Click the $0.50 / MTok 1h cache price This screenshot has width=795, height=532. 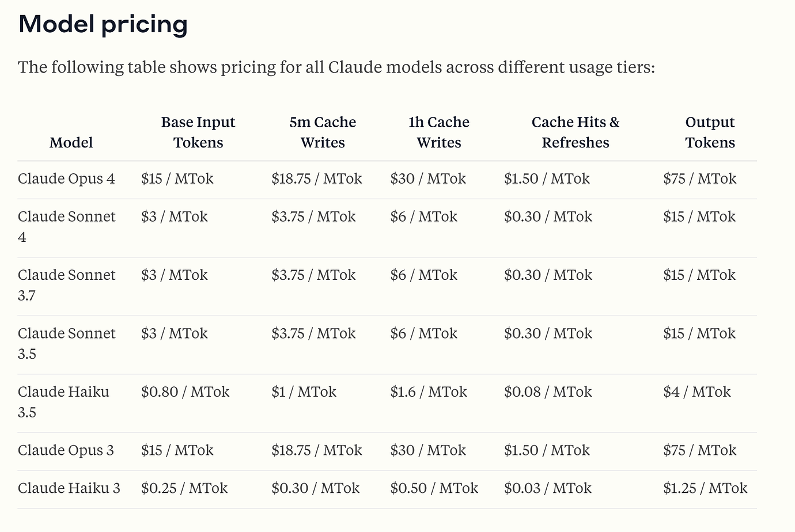434,488
